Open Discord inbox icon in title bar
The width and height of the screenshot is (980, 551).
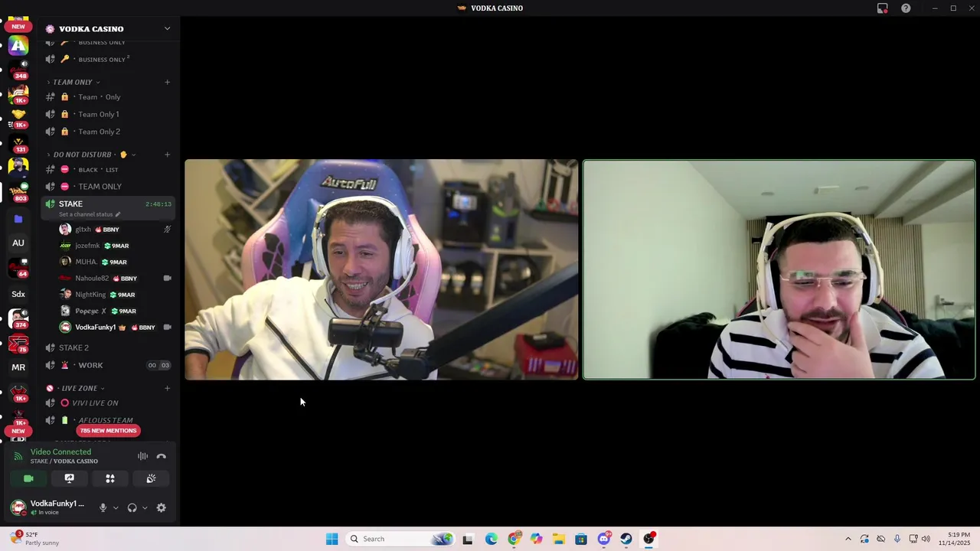(883, 8)
